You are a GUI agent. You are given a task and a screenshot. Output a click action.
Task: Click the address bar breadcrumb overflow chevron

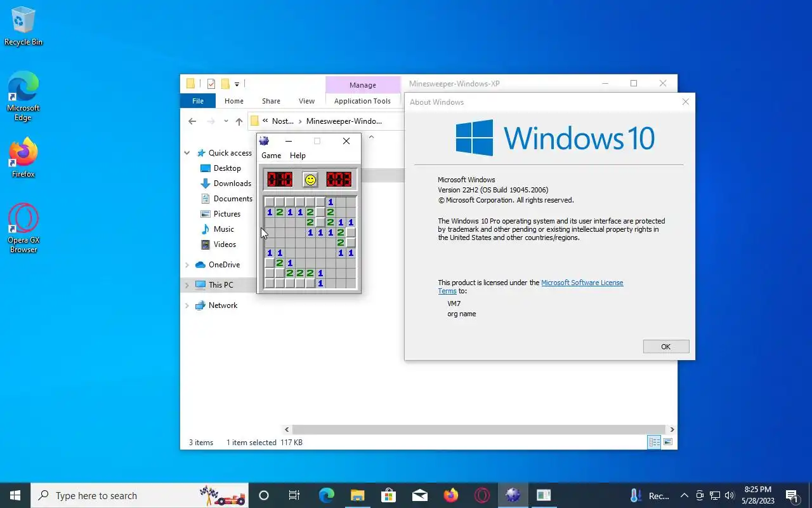point(265,121)
